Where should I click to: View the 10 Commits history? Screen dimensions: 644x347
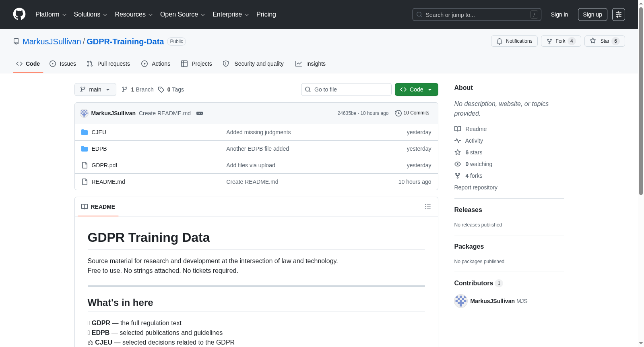pos(412,113)
